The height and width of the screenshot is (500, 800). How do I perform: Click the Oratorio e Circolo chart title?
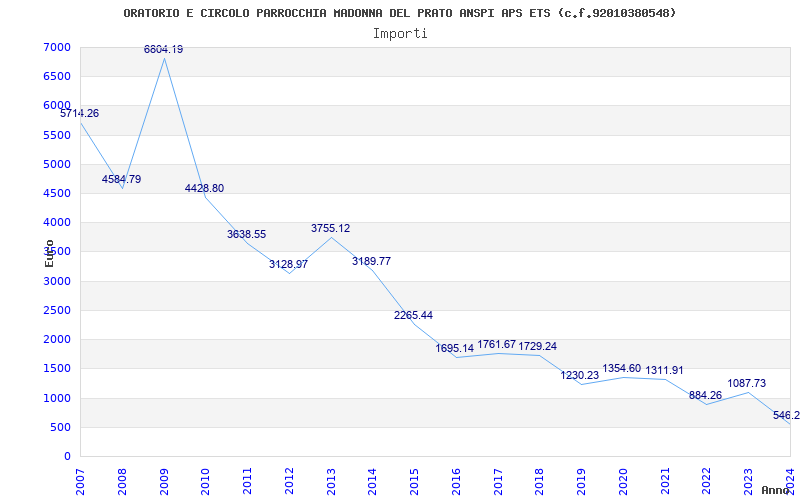point(400,13)
